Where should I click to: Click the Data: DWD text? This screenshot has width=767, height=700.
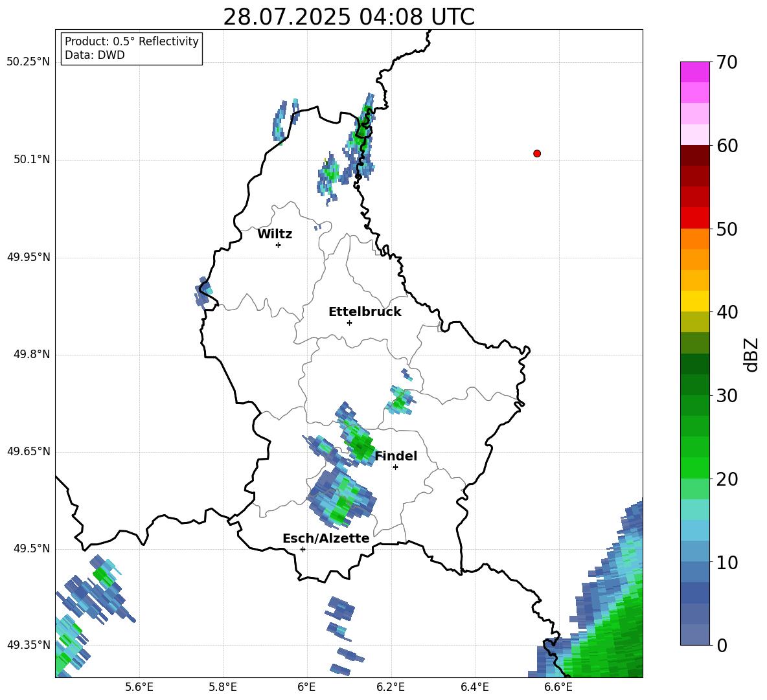coord(95,55)
